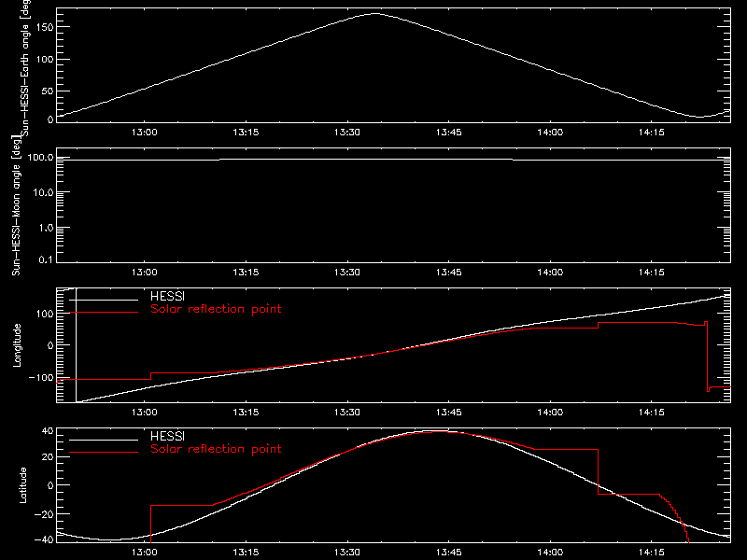
Task: Click 13:00 tick under Longitude plot
Action: [145, 413]
